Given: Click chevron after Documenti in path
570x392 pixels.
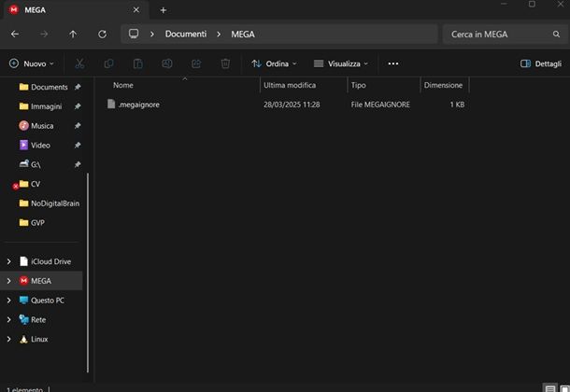Looking at the screenshot, I should [219, 35].
